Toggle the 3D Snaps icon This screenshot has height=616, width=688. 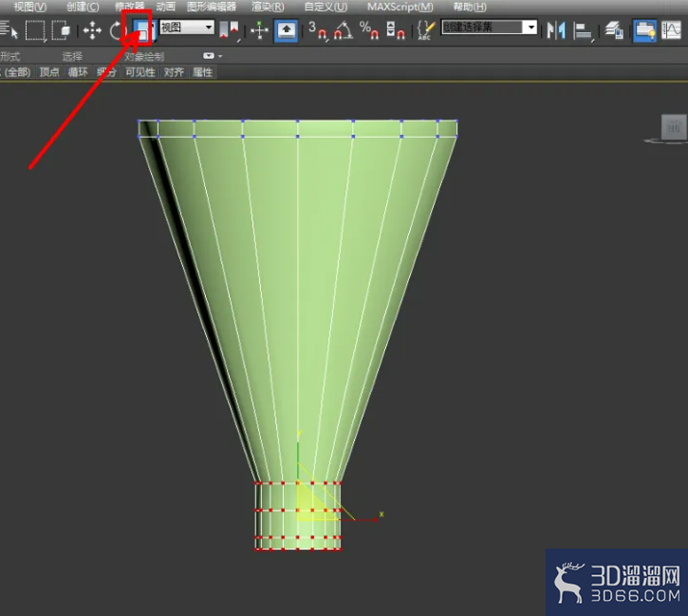pyautogui.click(x=318, y=30)
